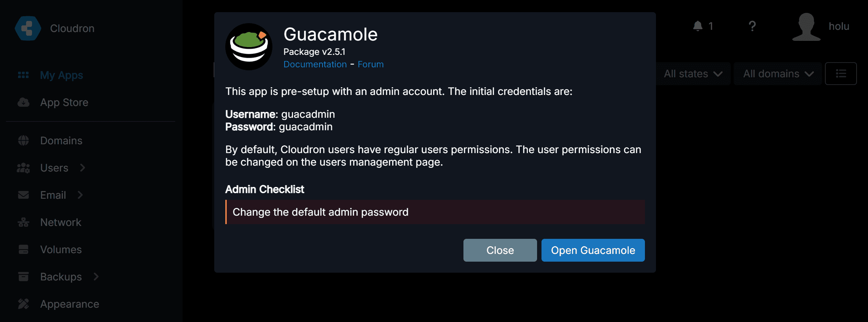This screenshot has width=868, height=322.
Task: Click the holu user avatar
Action: (806, 26)
